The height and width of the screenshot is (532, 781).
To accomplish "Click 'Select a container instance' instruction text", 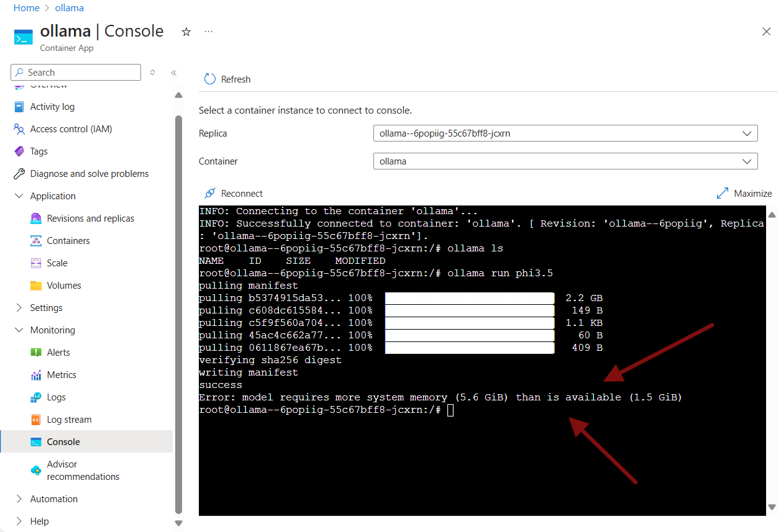I will pyautogui.click(x=305, y=110).
